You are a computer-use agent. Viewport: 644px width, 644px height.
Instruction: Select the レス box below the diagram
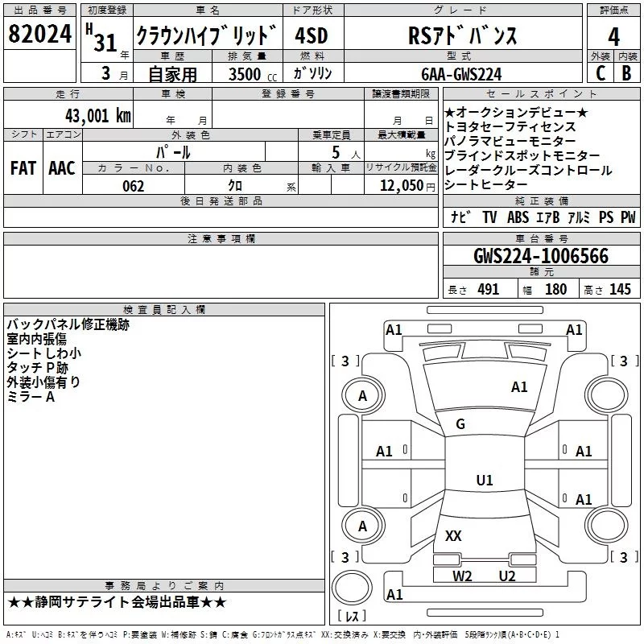click(352, 617)
